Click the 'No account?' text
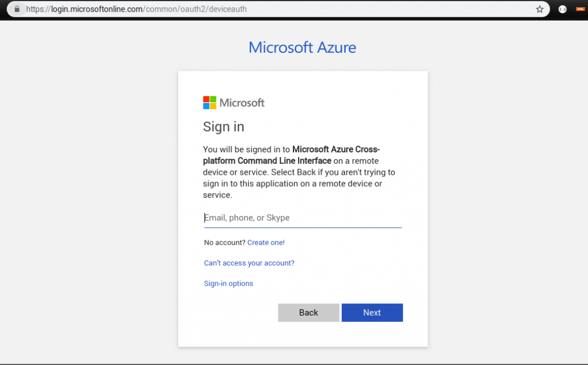588x365 pixels. (225, 243)
